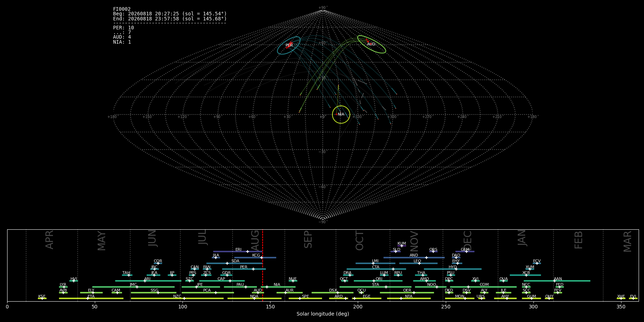Select the AAN shower bar

(x=557, y=281)
